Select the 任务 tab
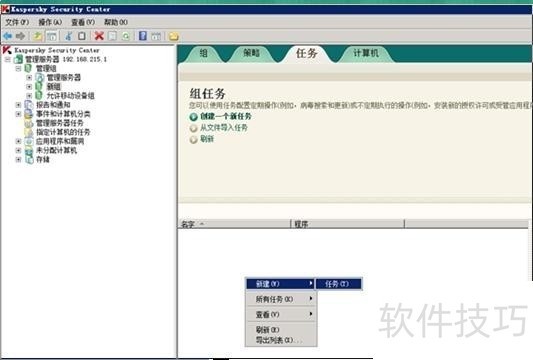Viewport: 533px width, 360px height. (x=307, y=53)
